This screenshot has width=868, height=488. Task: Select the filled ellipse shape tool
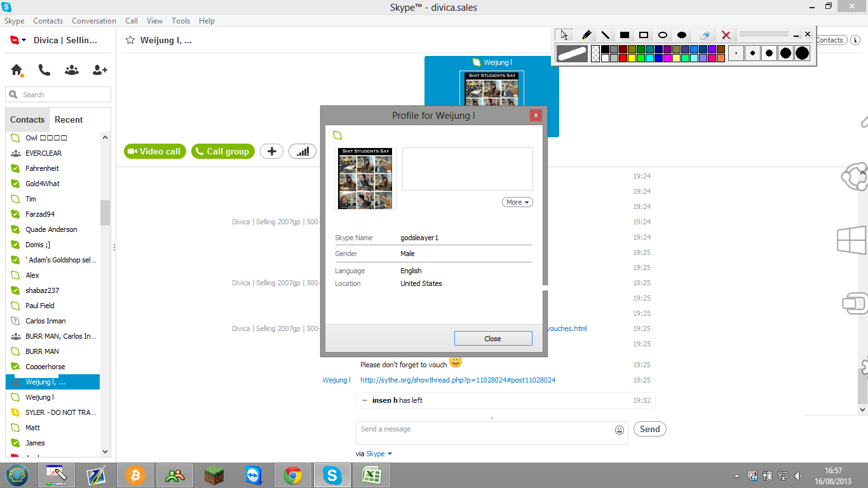(682, 35)
